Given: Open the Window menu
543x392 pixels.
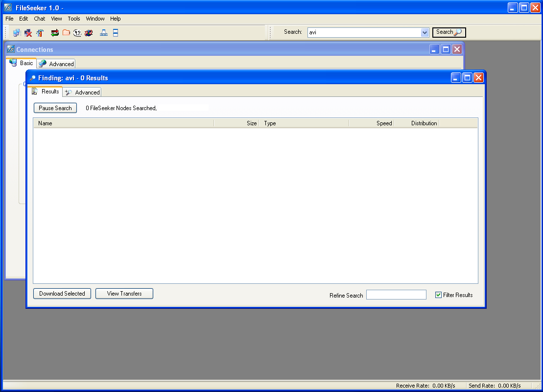Looking at the screenshot, I should [x=95, y=19].
